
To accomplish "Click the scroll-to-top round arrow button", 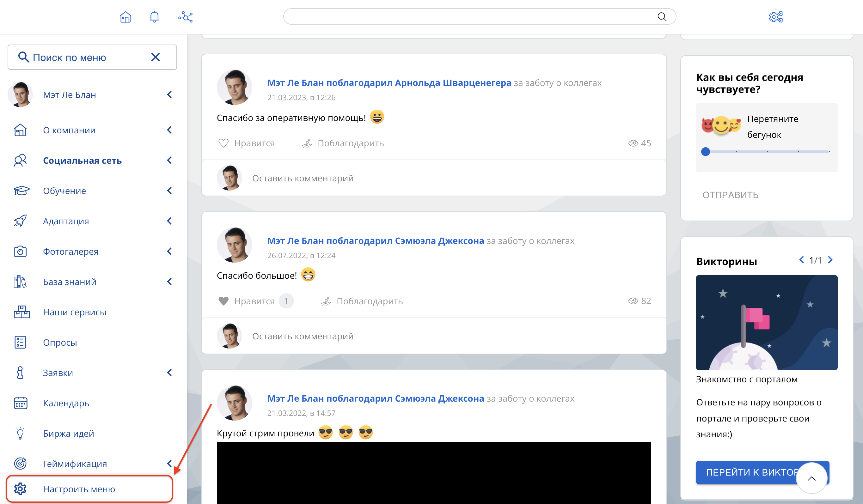I will coord(812,478).
